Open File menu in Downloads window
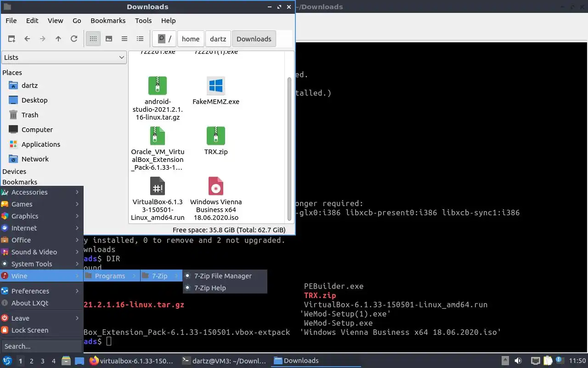Screen dimensions: 588x368 coord(11,21)
